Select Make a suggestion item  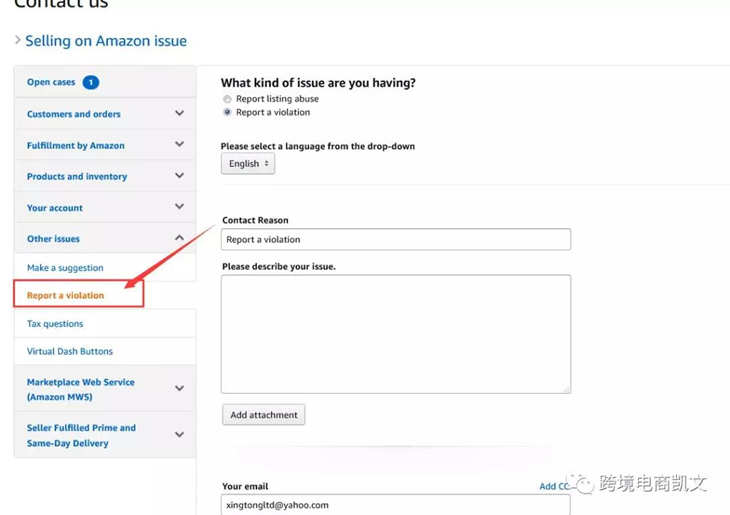[x=65, y=268]
